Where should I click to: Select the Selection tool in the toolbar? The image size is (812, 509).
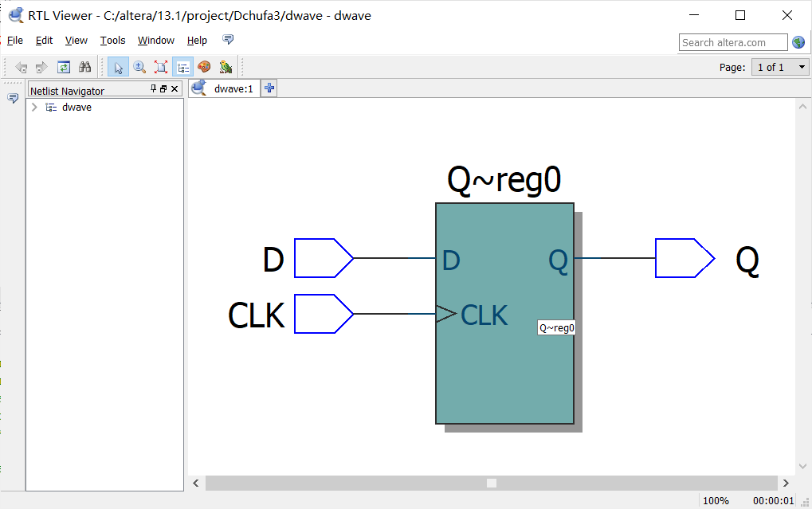117,67
